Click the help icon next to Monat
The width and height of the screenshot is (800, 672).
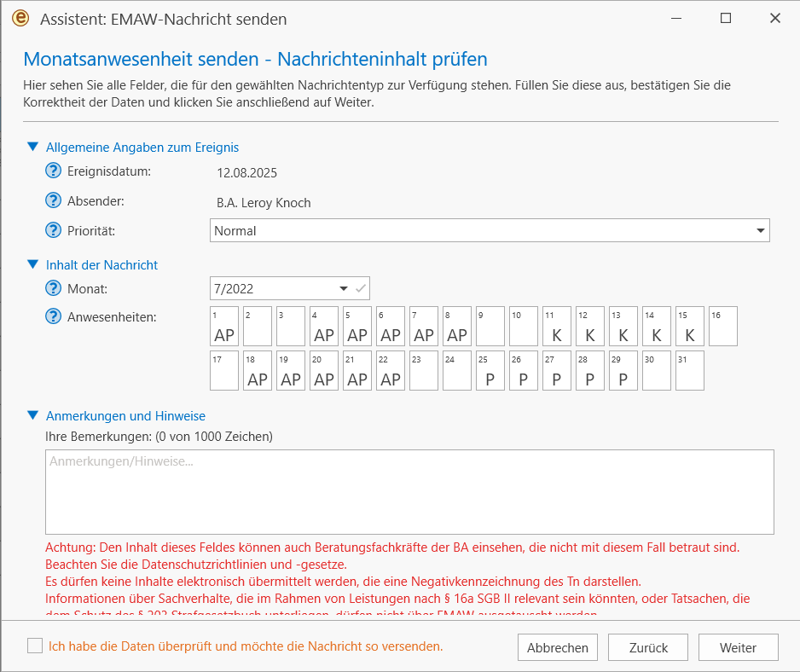coord(53,288)
